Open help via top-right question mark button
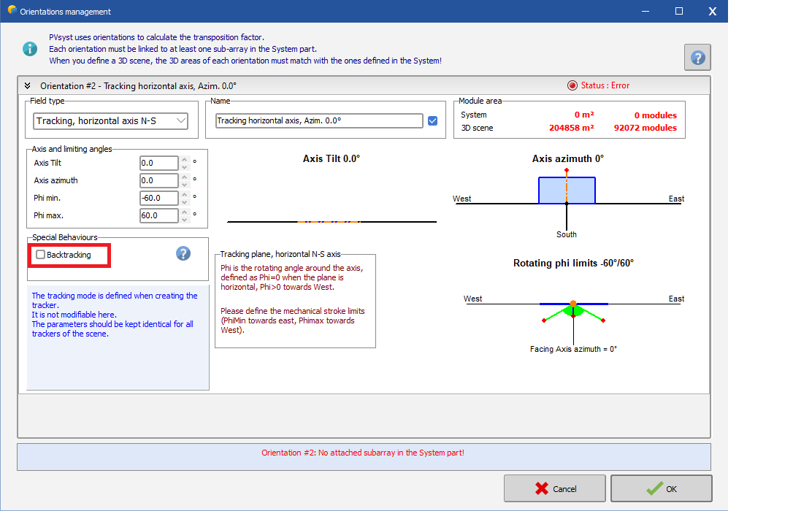812x511 pixels. tap(697, 57)
